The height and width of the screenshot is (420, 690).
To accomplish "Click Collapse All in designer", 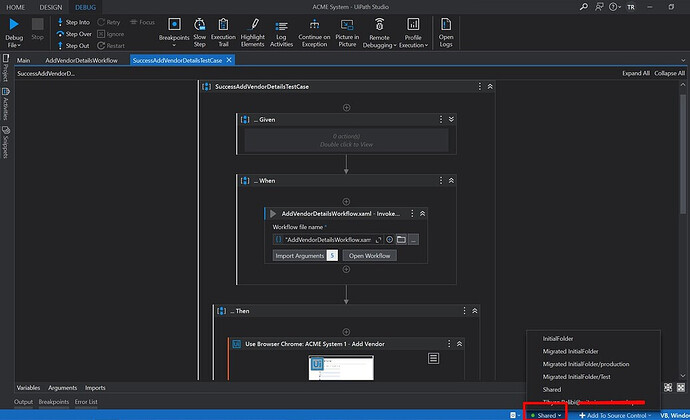I will click(x=669, y=73).
